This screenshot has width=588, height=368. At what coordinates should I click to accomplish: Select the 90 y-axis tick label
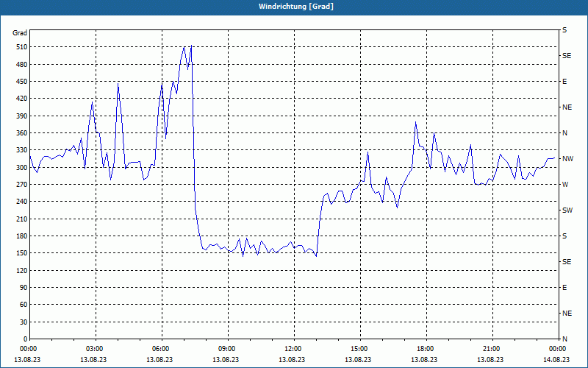point(24,288)
